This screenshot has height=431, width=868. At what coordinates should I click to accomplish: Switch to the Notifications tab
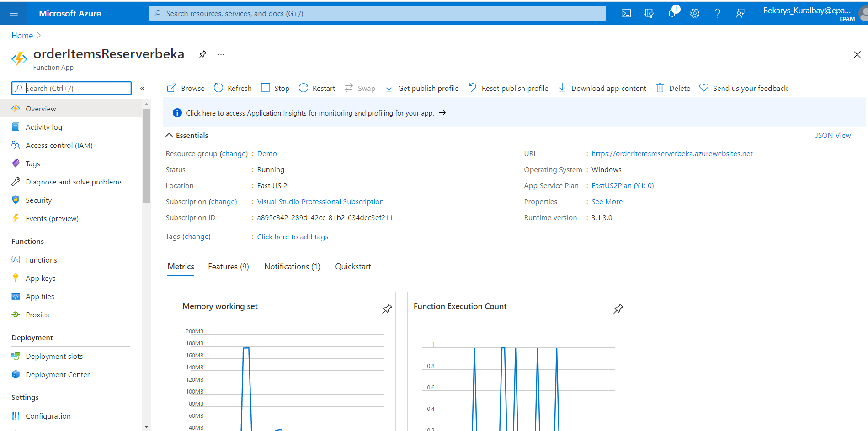(292, 266)
